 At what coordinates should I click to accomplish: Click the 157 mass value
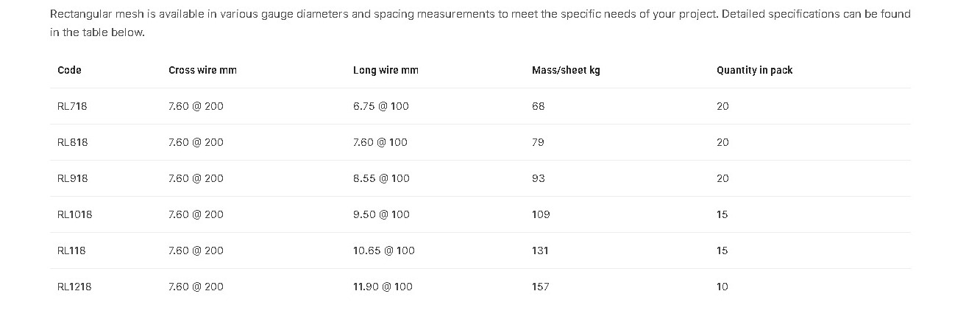(540, 287)
